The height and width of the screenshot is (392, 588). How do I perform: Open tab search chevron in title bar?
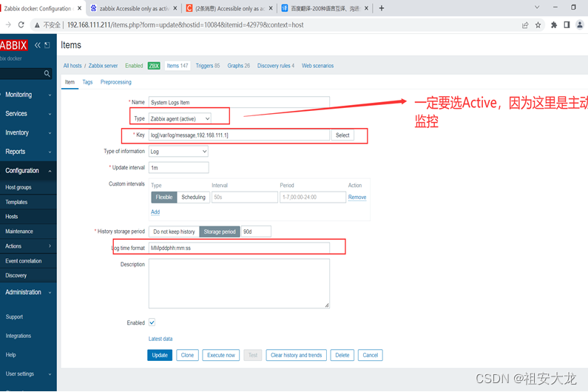coord(537,7)
